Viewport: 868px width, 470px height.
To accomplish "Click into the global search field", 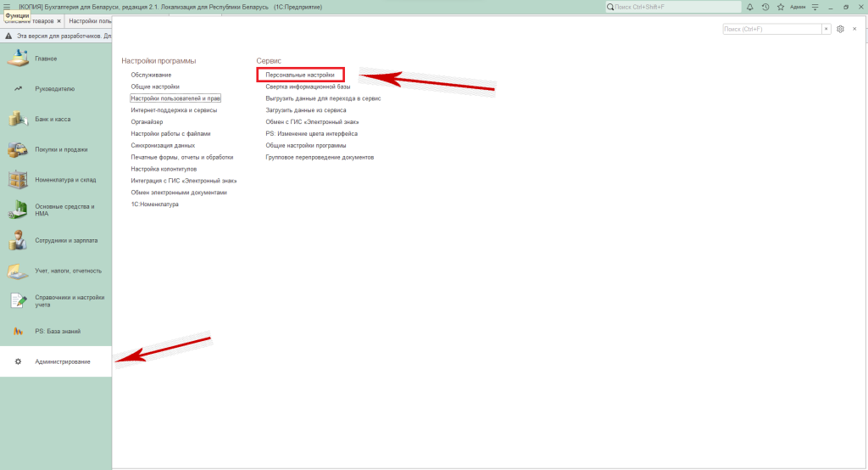I will coord(670,7).
